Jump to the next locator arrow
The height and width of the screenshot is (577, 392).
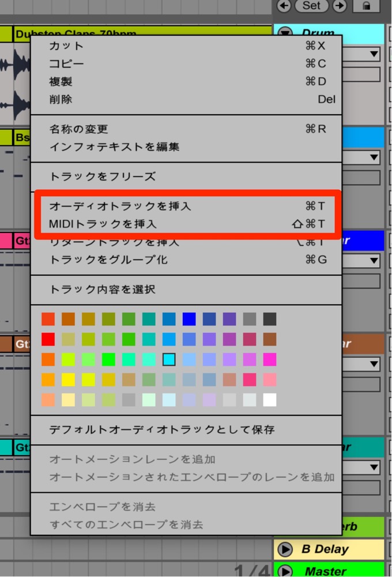coord(340,6)
